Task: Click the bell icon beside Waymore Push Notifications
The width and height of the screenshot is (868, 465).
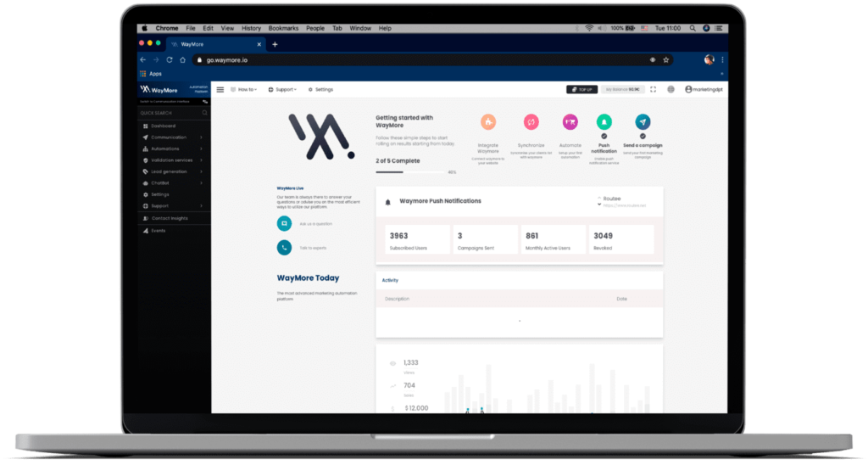Action: (x=388, y=202)
